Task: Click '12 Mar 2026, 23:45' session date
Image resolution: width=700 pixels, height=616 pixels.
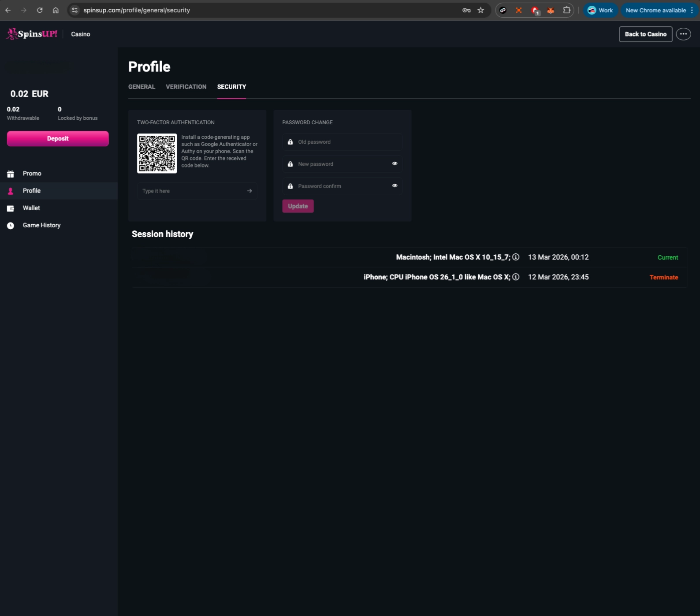Action: pyautogui.click(x=558, y=277)
